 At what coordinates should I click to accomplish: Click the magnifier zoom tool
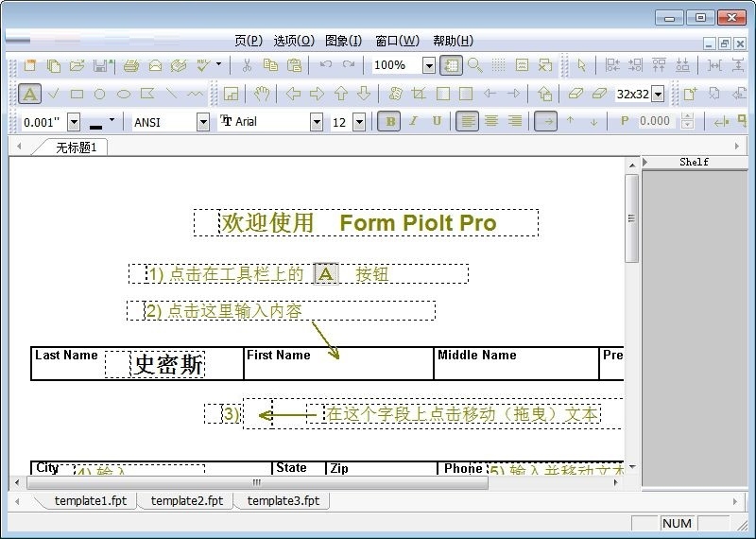point(474,65)
